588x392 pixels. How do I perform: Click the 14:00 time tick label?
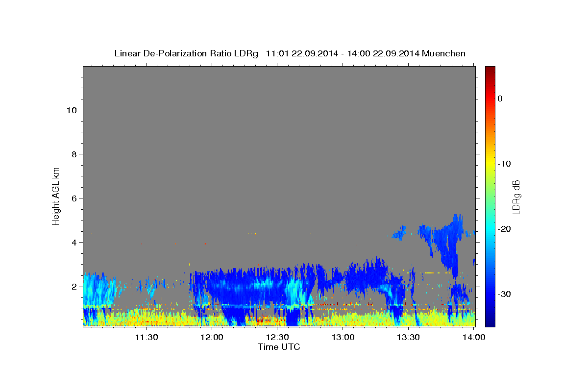pos(474,337)
